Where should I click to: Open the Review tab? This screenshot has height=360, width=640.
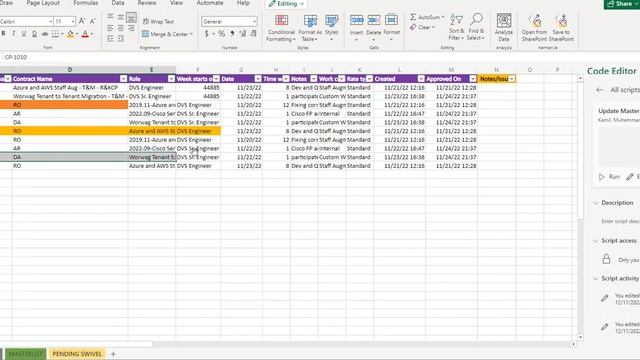click(x=147, y=3)
